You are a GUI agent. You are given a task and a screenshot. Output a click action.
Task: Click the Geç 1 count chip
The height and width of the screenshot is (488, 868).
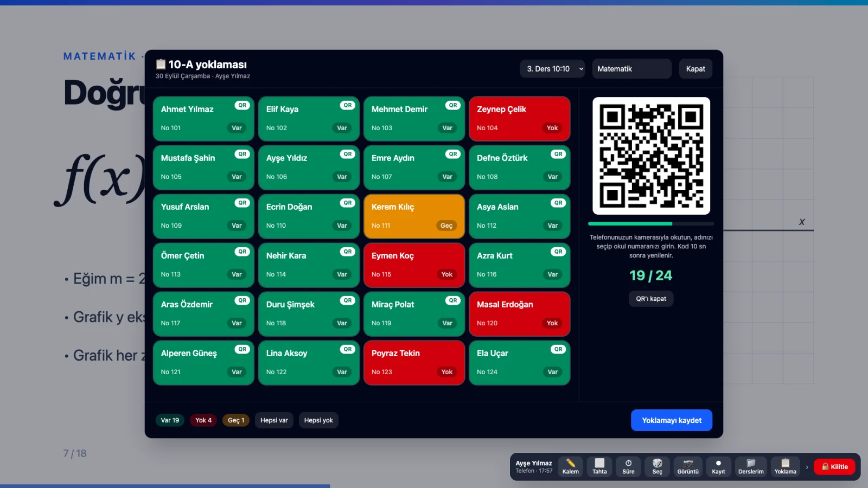(236, 420)
